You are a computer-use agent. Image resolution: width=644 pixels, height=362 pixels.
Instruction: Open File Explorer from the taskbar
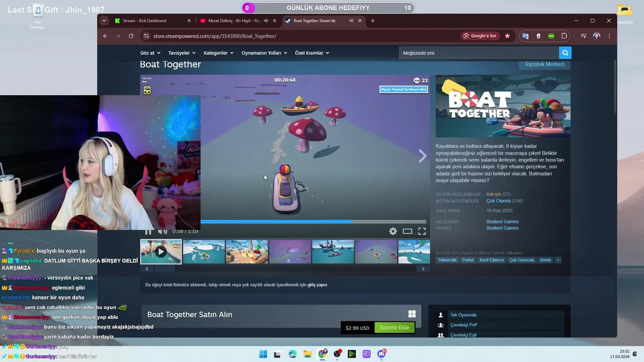[307, 354]
